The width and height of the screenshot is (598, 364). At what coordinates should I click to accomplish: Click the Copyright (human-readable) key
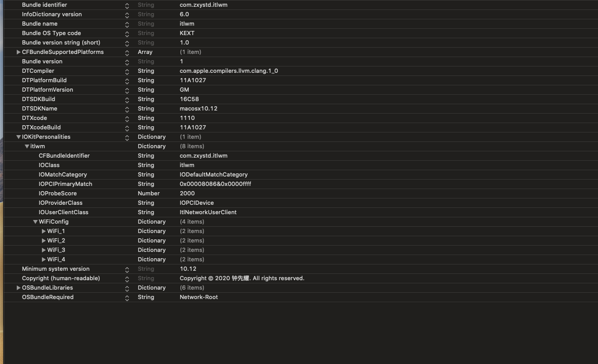61,278
